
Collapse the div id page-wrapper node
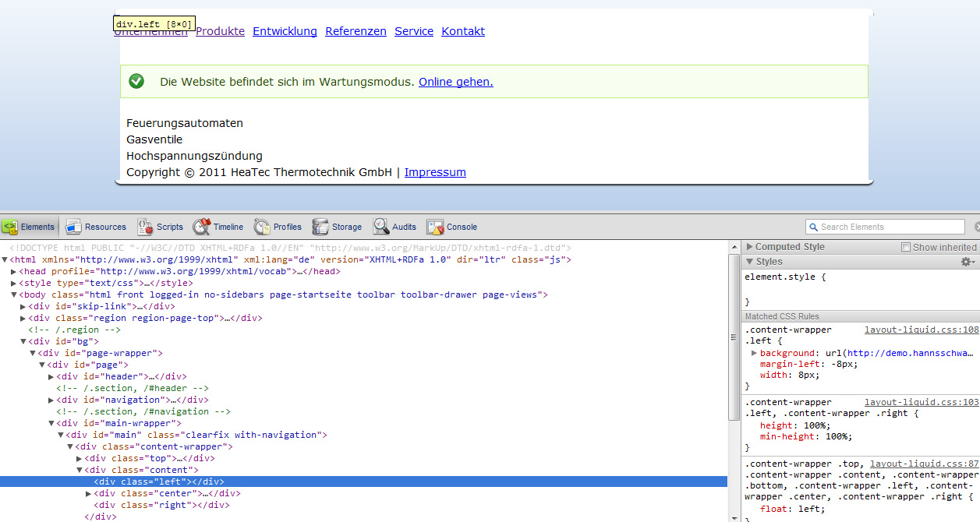tap(33, 353)
